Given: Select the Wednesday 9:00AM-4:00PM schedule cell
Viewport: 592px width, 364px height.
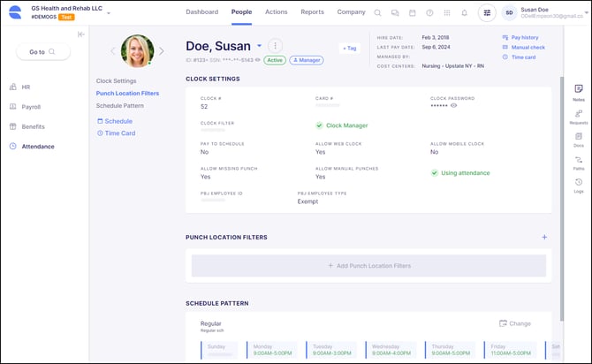Looking at the screenshot, I should pos(391,350).
